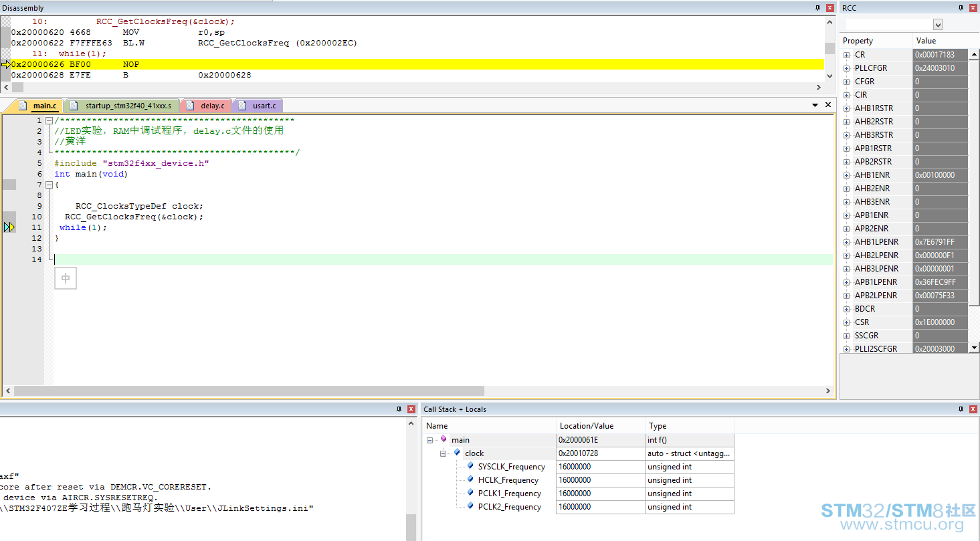Close the active editor tab with X
This screenshot has height=541, width=980.
point(828,105)
